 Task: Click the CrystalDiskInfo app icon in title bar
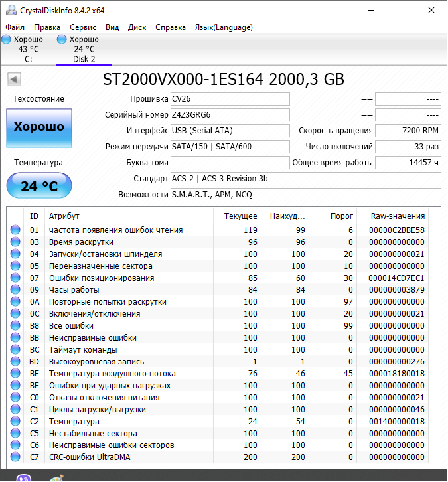click(x=9, y=11)
